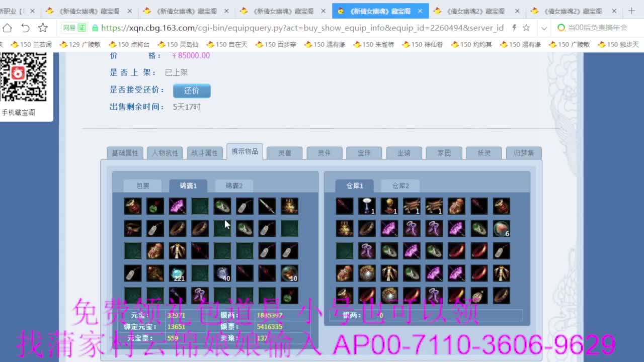This screenshot has height=362, width=644.
Task: Close the active 新倩女幽魂 tab
Action: (x=420, y=11)
